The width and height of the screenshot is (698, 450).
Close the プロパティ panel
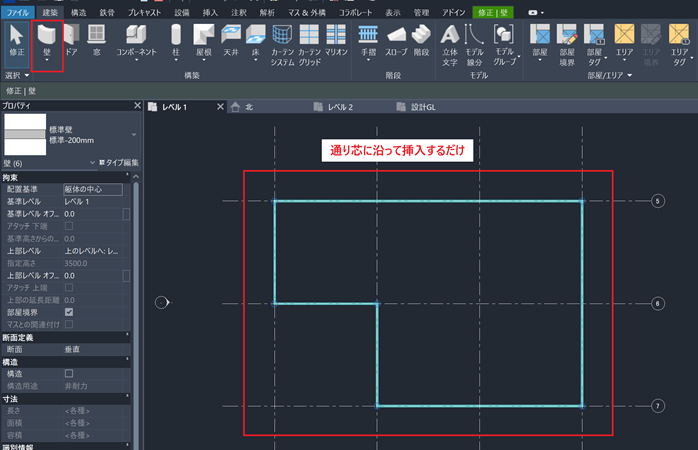137,105
